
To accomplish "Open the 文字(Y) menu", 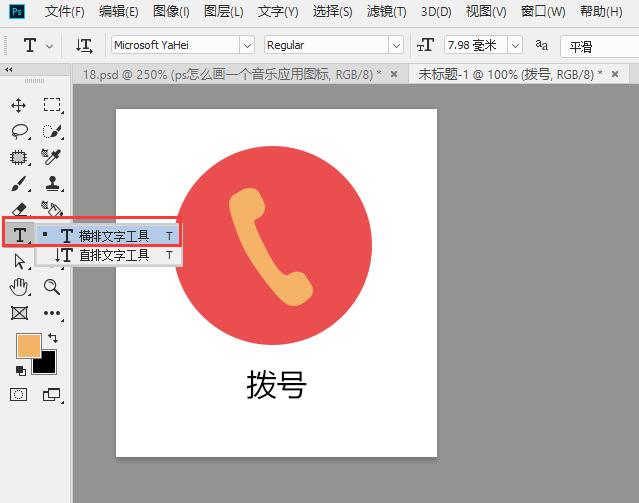I will click(x=278, y=11).
